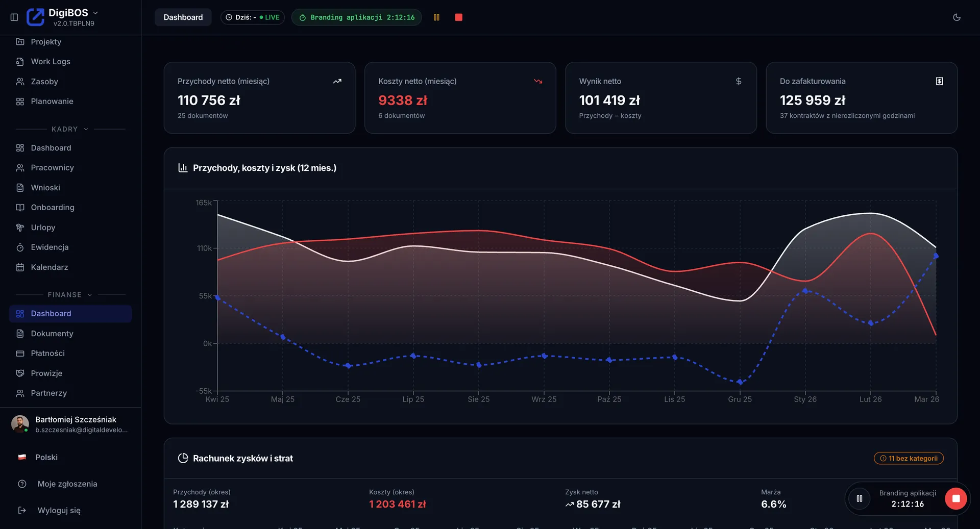The image size is (980, 529).
Task: Select the active Finanse Dashboard item
Action: coord(70,314)
